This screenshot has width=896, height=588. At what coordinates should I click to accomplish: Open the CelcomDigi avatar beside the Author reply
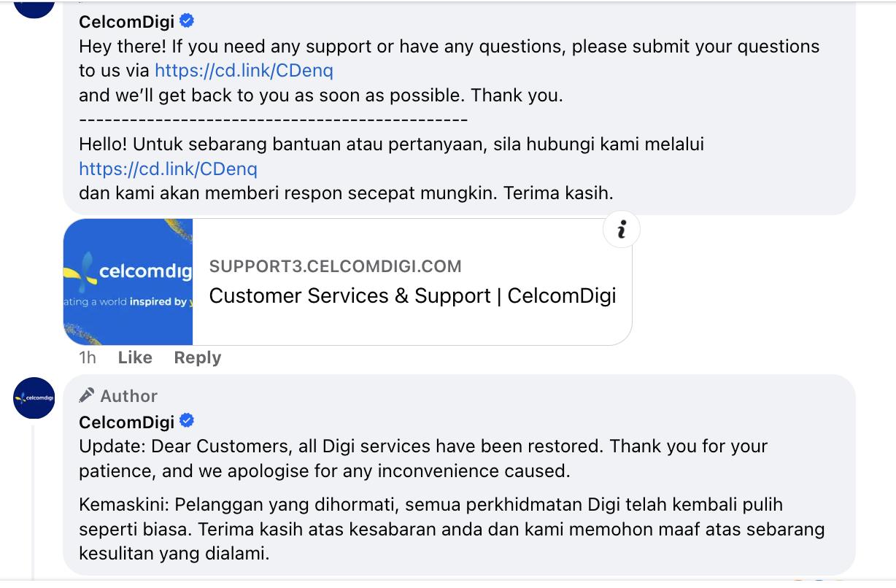(x=34, y=398)
